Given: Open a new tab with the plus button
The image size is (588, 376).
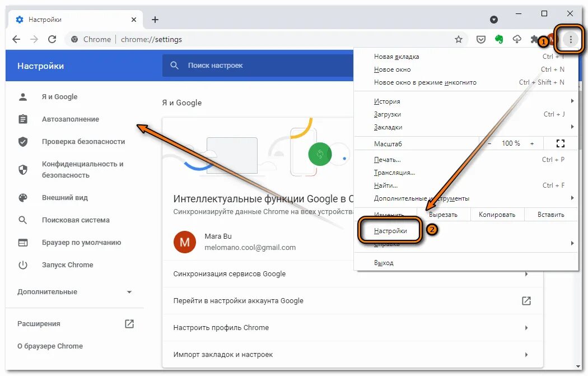Looking at the screenshot, I should pyautogui.click(x=155, y=20).
